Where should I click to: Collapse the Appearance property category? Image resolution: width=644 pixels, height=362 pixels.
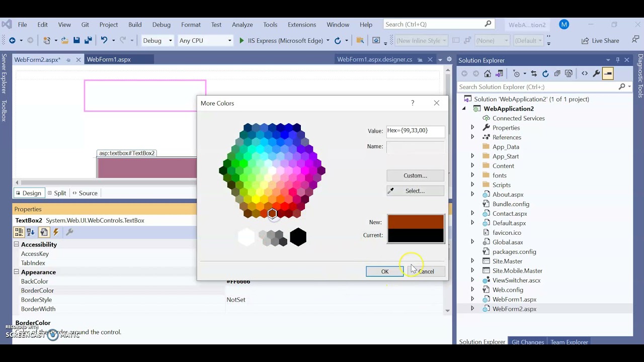(x=16, y=272)
